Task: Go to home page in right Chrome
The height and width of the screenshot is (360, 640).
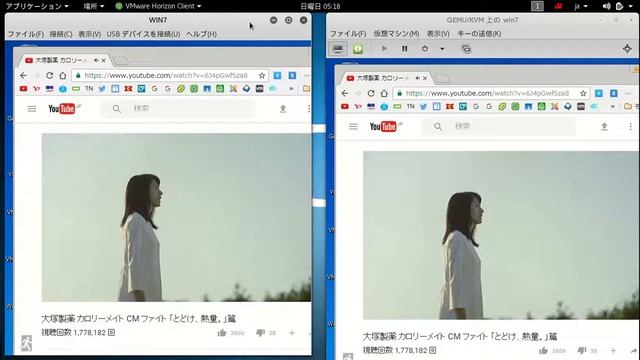Action: click(x=384, y=93)
